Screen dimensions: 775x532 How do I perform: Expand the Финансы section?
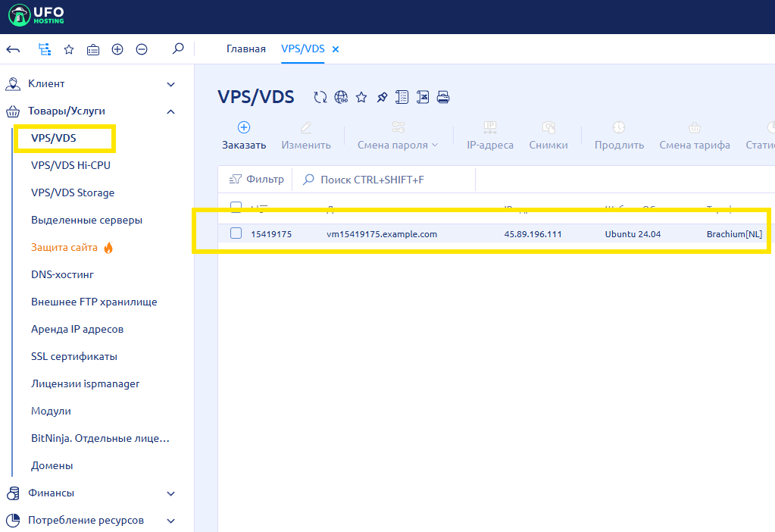(170, 493)
